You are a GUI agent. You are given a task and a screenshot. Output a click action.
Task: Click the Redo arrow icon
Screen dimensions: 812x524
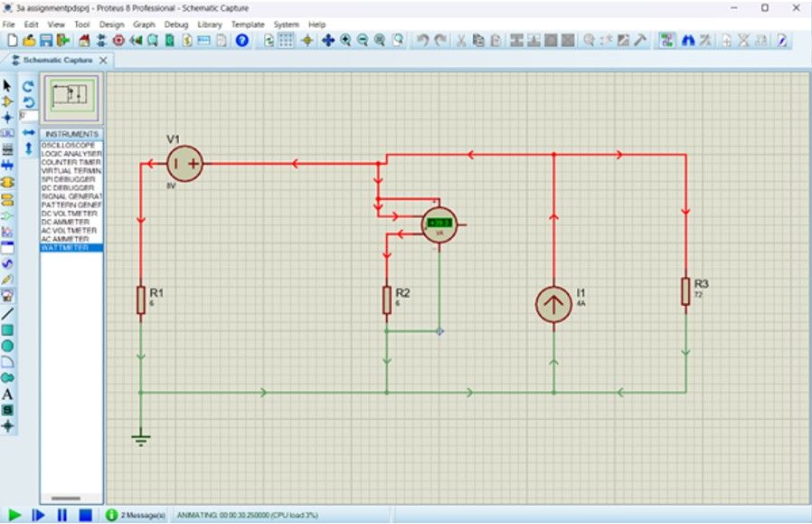coord(440,41)
